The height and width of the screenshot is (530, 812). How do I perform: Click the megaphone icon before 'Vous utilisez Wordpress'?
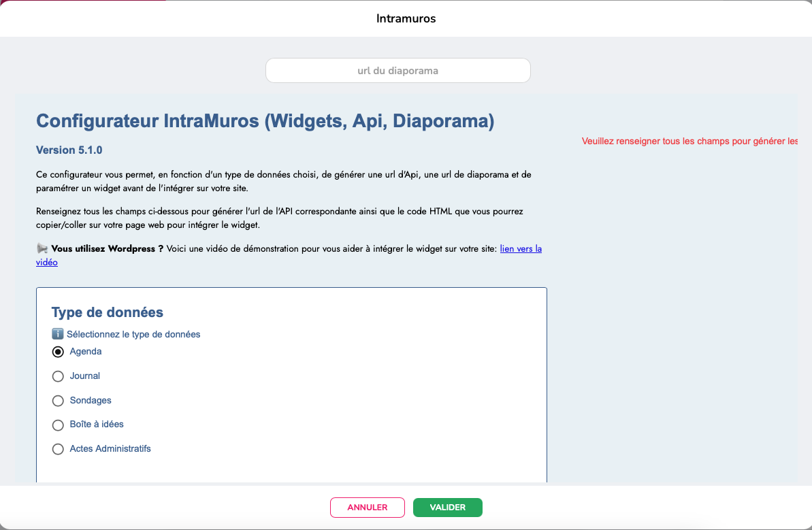pos(42,248)
